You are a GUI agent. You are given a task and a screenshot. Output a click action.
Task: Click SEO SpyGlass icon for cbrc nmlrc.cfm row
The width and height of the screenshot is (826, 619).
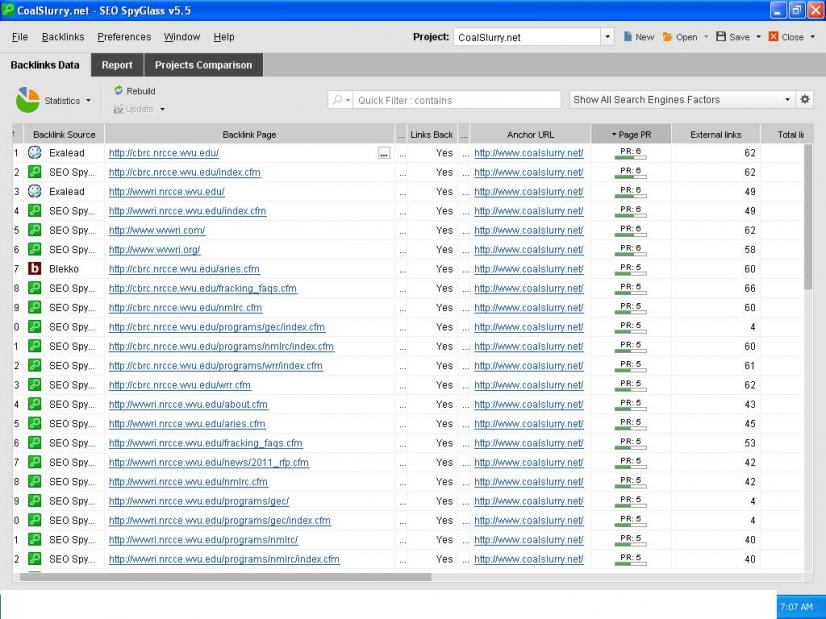[35, 308]
